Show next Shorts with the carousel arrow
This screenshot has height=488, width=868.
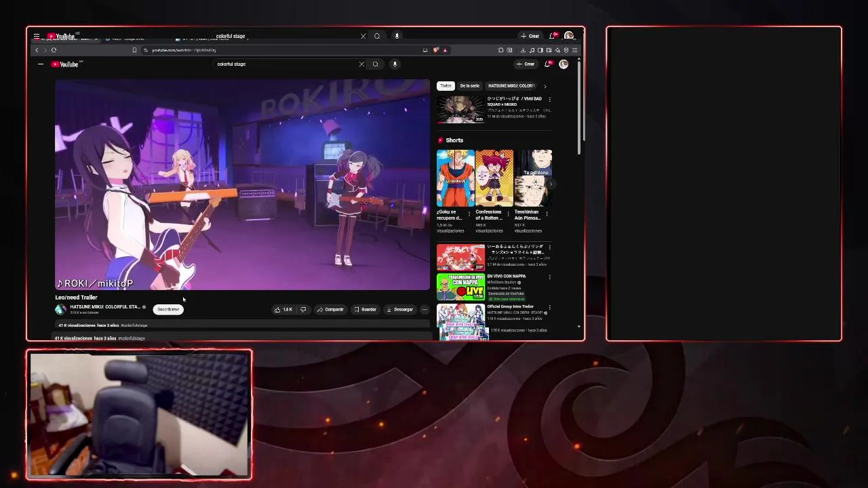pyautogui.click(x=550, y=184)
